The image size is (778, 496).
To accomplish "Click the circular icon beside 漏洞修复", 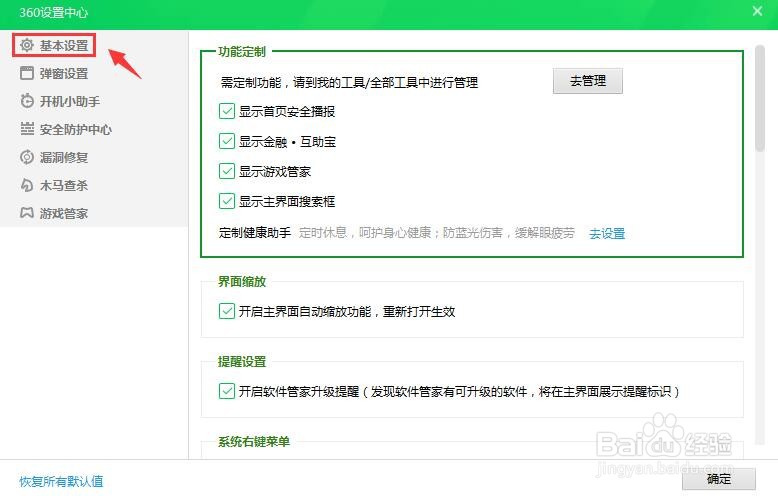I will click(x=27, y=157).
